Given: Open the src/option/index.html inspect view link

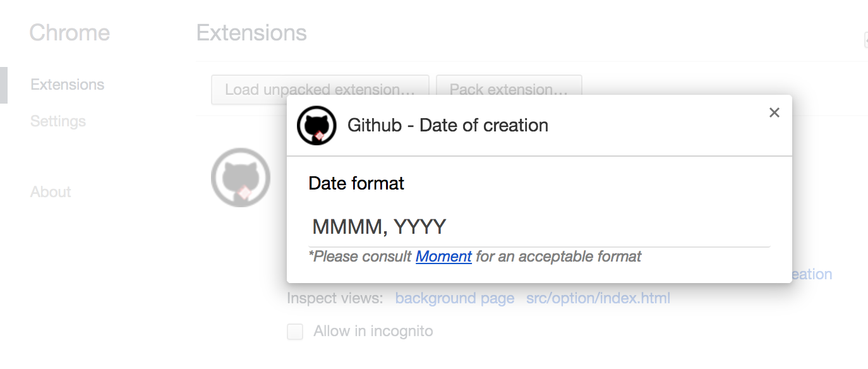Looking at the screenshot, I should click(x=598, y=298).
